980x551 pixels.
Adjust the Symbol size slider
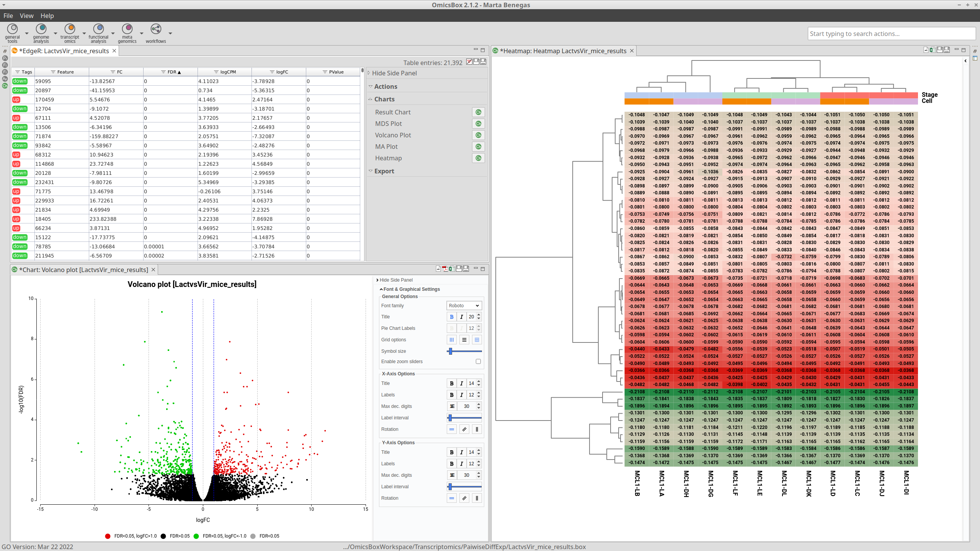point(451,351)
